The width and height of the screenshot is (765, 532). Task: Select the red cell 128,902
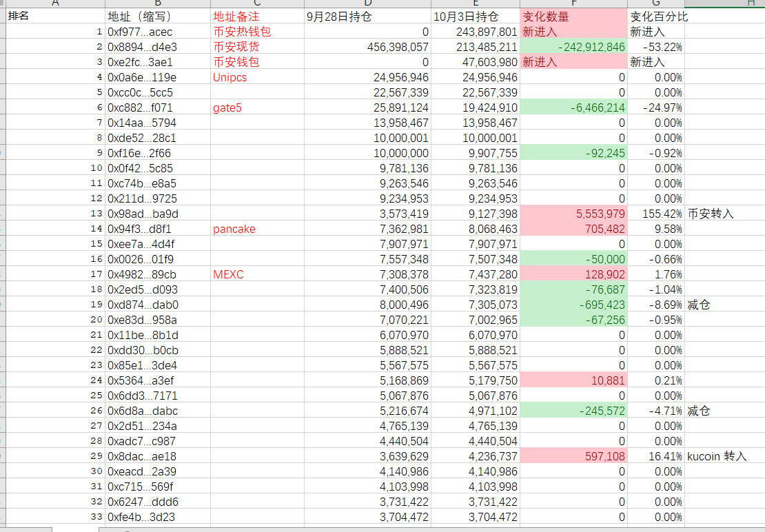[573, 274]
